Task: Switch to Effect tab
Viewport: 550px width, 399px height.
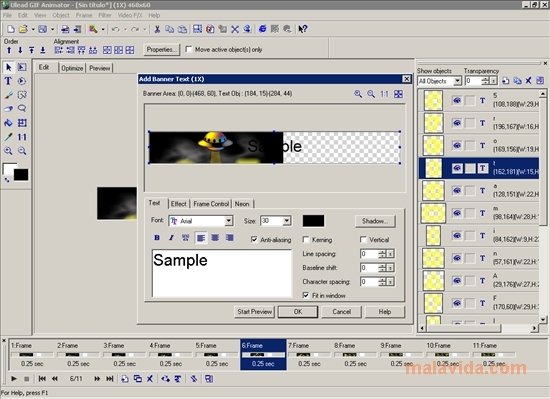Action: [x=179, y=204]
